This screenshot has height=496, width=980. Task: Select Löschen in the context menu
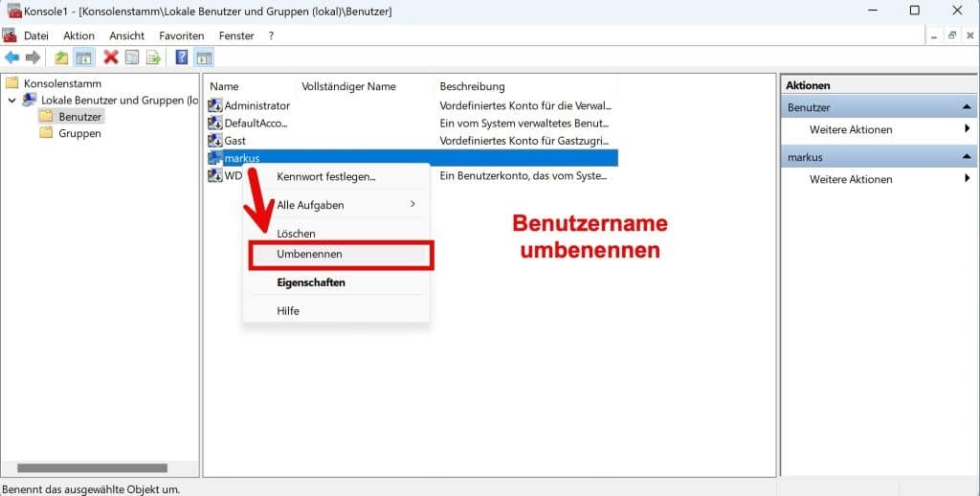(336, 234)
